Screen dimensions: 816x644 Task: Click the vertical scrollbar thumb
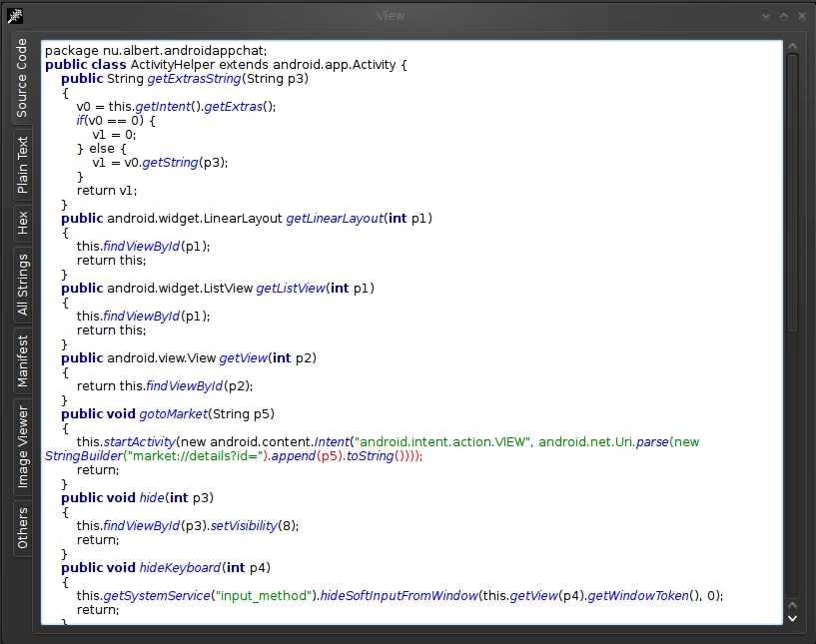point(793,193)
